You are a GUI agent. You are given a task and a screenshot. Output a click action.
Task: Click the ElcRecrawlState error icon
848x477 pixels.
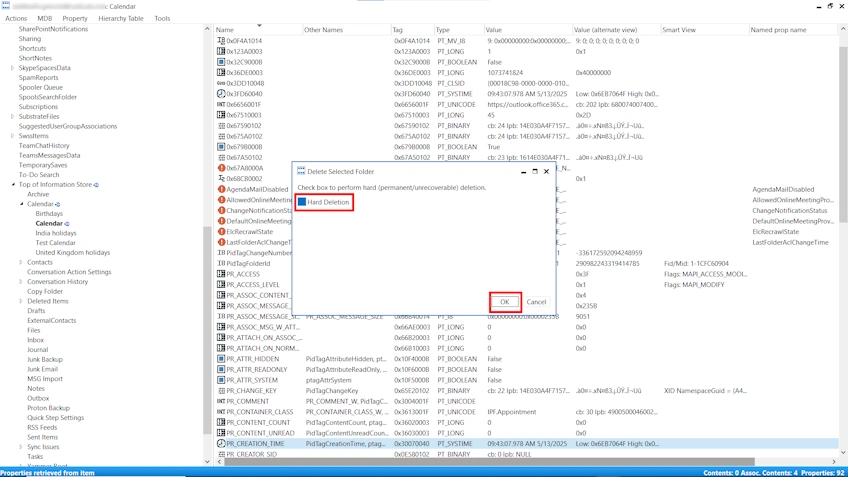click(221, 231)
